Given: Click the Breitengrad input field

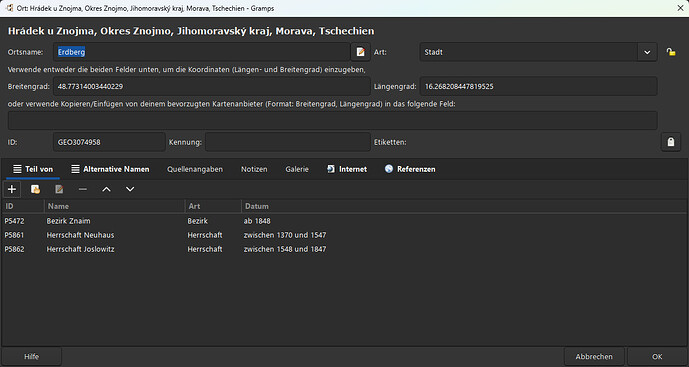Looking at the screenshot, I should pyautogui.click(x=212, y=86).
